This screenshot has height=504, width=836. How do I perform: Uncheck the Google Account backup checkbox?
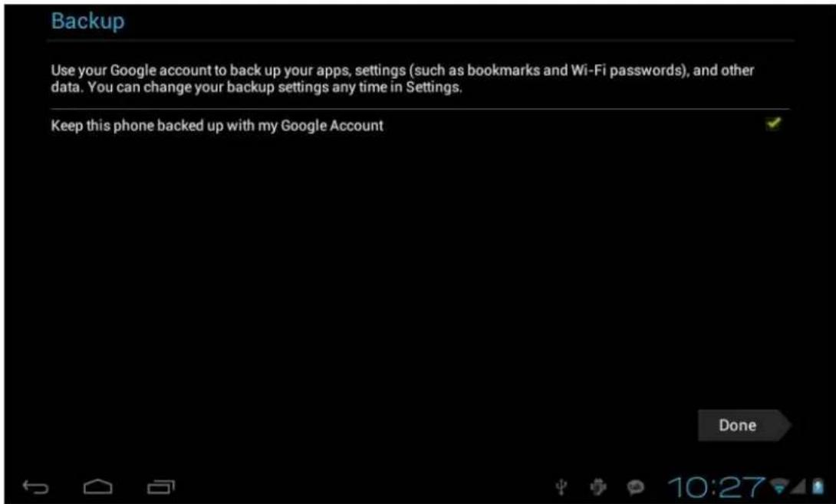[x=773, y=124]
